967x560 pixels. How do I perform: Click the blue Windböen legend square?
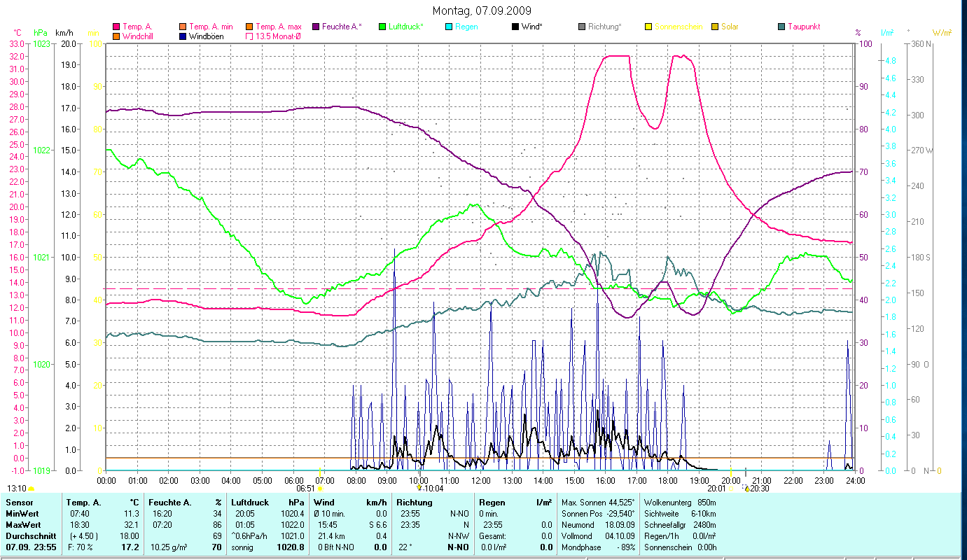(x=183, y=36)
